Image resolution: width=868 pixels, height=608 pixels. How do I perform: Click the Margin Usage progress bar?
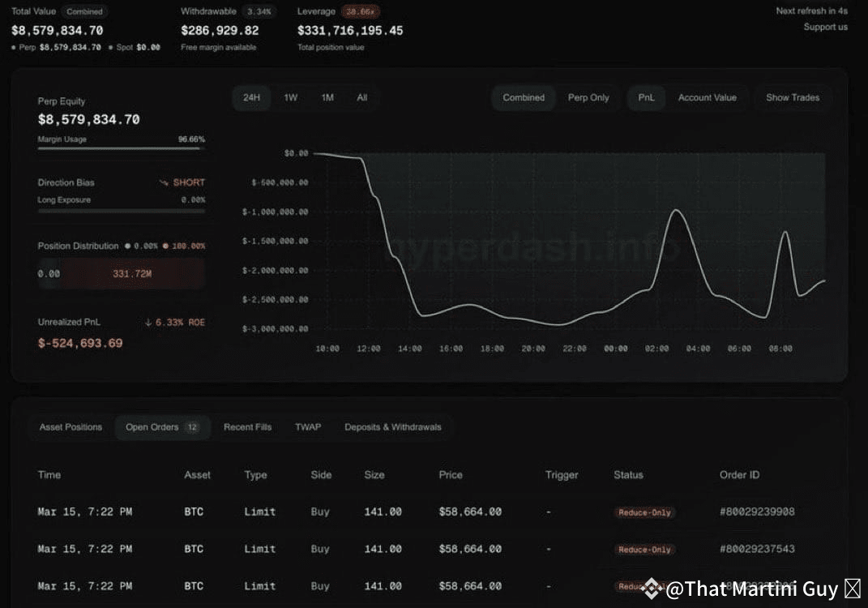tap(122, 148)
